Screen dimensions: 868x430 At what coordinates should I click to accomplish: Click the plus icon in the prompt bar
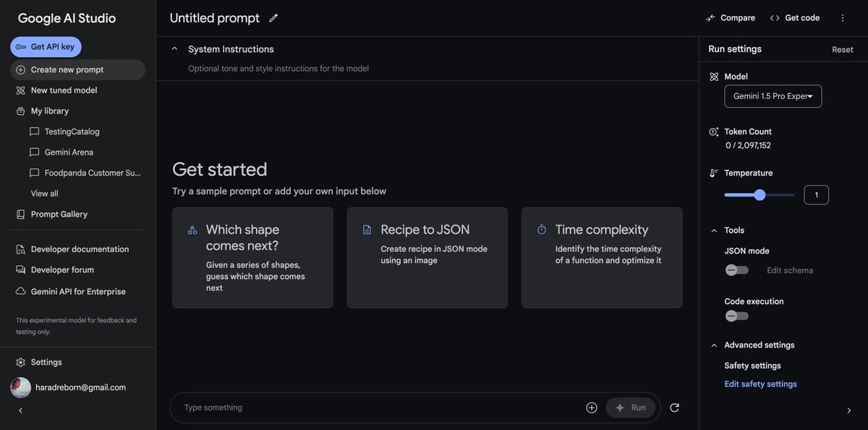tap(592, 408)
